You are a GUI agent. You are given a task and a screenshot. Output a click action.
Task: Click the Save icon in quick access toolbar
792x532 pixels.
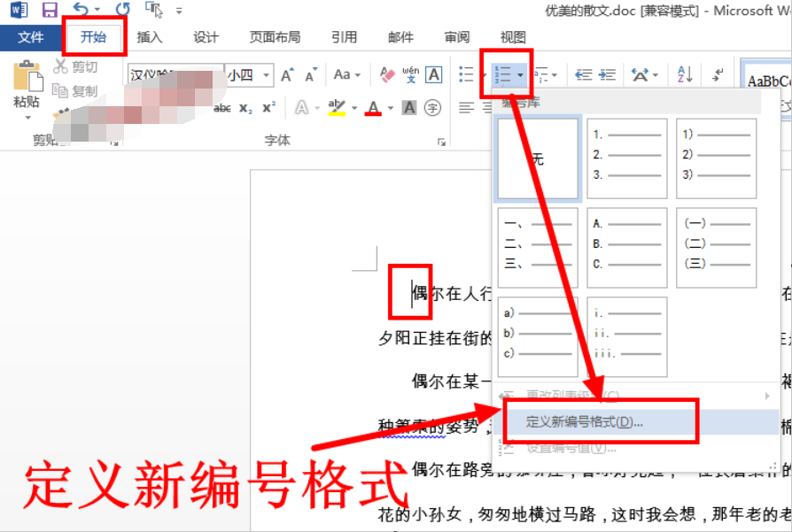click(50, 11)
